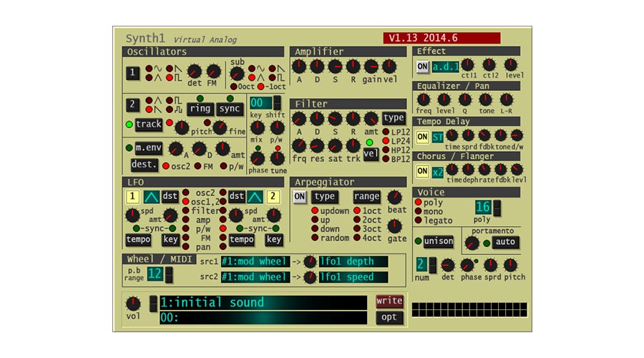This screenshot has height=358, width=644.
Task: Open src1 mod wheel source selector
Action: click(x=254, y=261)
